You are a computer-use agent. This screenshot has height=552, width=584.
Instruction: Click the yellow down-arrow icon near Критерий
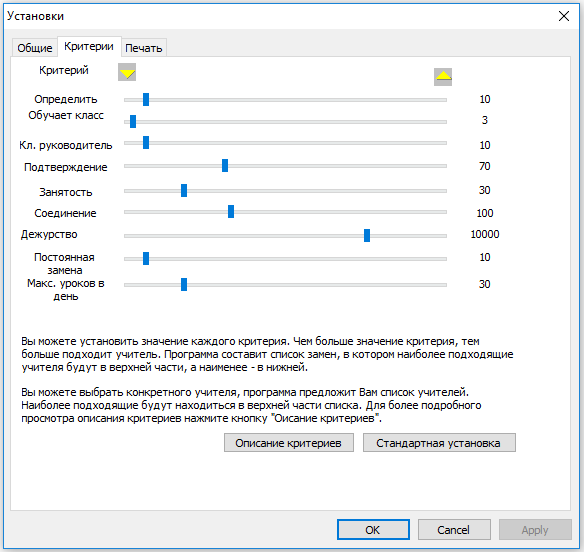[x=127, y=72]
